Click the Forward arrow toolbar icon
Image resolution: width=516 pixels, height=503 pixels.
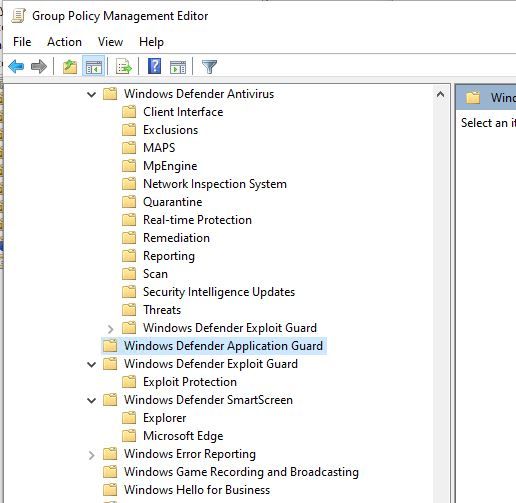(39, 66)
